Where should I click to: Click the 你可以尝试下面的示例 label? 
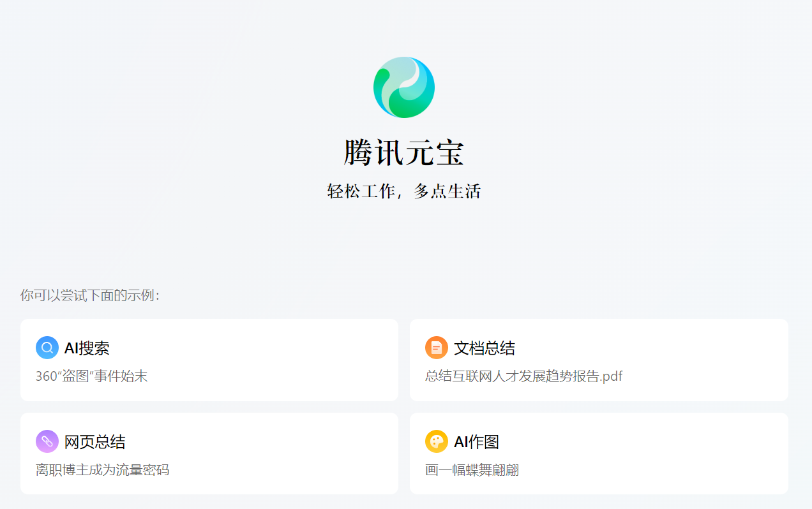89,295
